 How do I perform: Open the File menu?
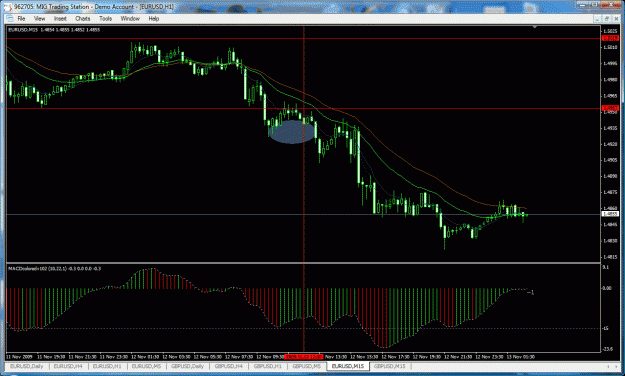[x=21, y=18]
